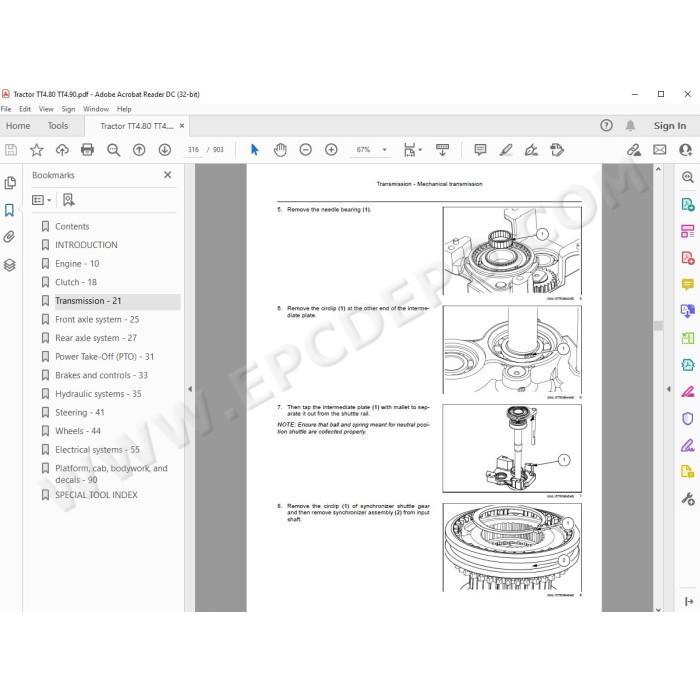
Task: Open the Wheels - 44 bookmark
Action: 78,431
